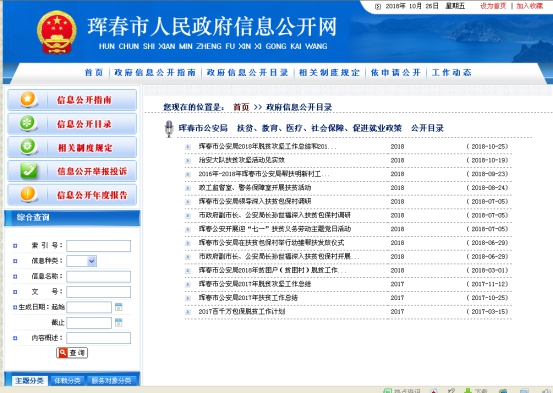Open 工作动态 navigation item
The height and width of the screenshot is (393, 553).
(452, 73)
